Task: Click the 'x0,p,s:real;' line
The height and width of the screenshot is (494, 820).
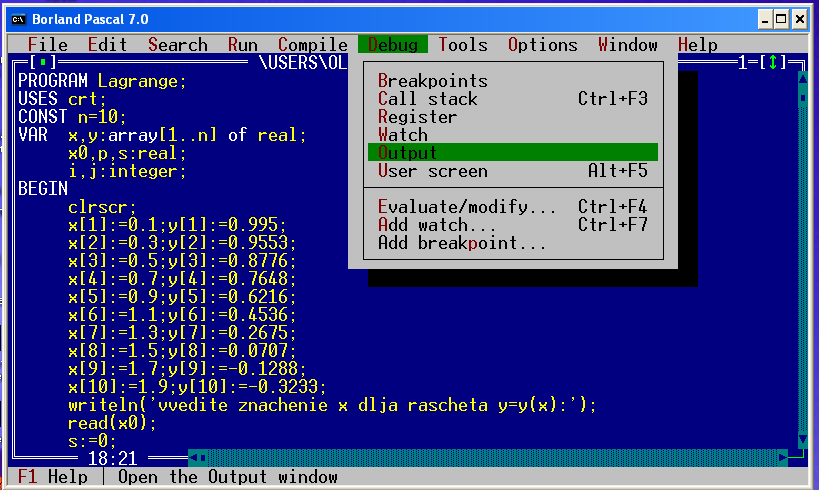Action: pyautogui.click(x=127, y=153)
